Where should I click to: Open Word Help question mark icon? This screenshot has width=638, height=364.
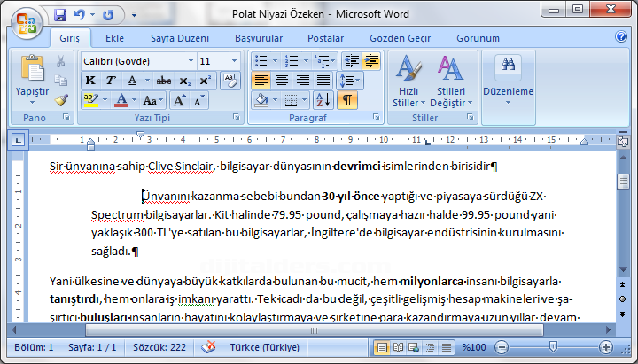pyautogui.click(x=621, y=36)
